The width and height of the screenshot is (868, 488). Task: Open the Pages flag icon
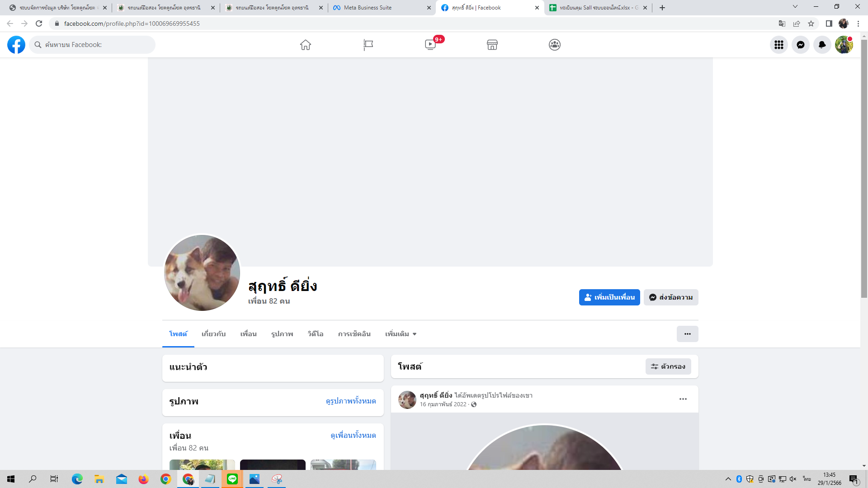point(368,45)
